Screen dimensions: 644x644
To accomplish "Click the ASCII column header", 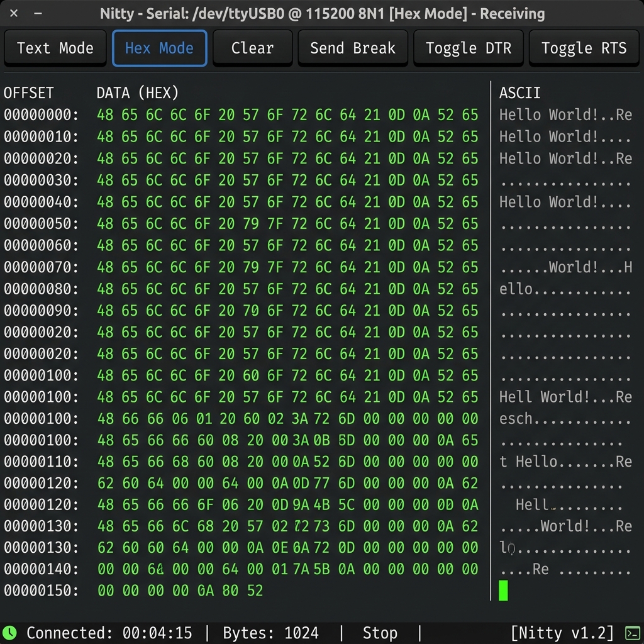I will pyautogui.click(x=519, y=93).
